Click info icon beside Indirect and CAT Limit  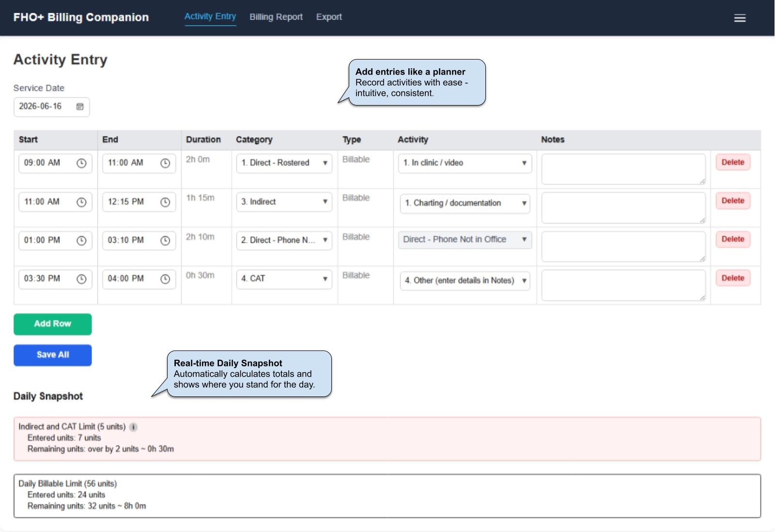pos(133,427)
